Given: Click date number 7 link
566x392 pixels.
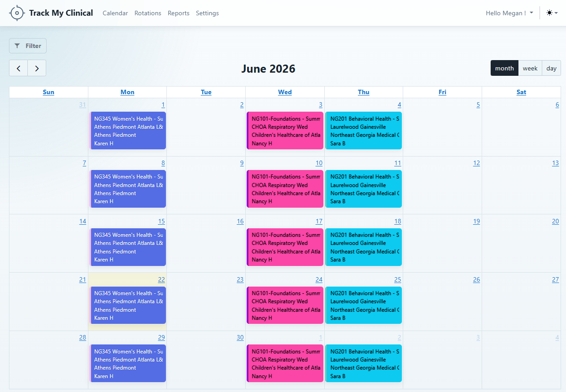Looking at the screenshot, I should point(84,163).
